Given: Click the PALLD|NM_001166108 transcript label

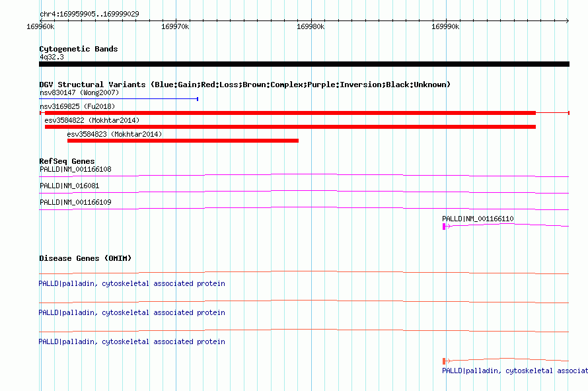Looking at the screenshot, I should (x=75, y=169).
